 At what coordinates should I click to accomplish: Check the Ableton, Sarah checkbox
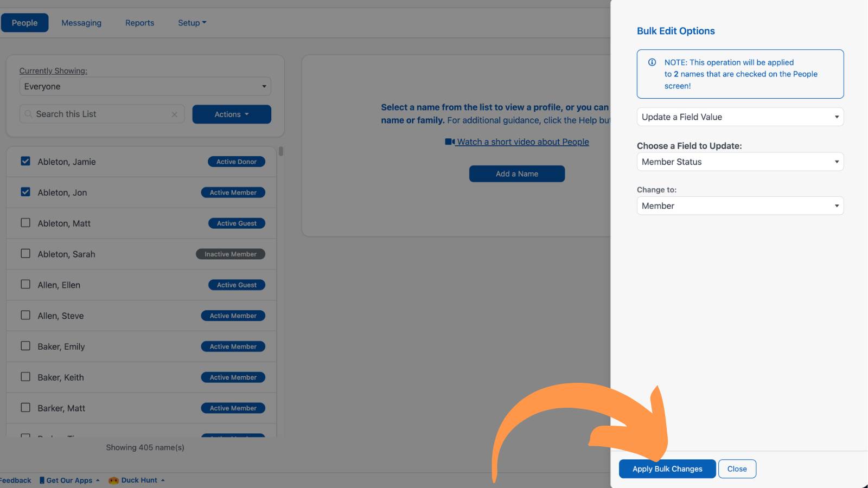(x=25, y=253)
